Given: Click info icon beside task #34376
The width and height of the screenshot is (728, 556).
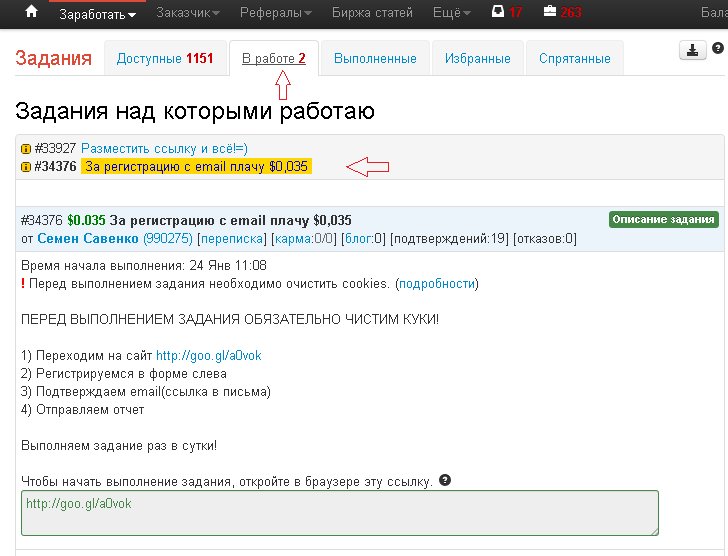Looking at the screenshot, I should [26, 167].
